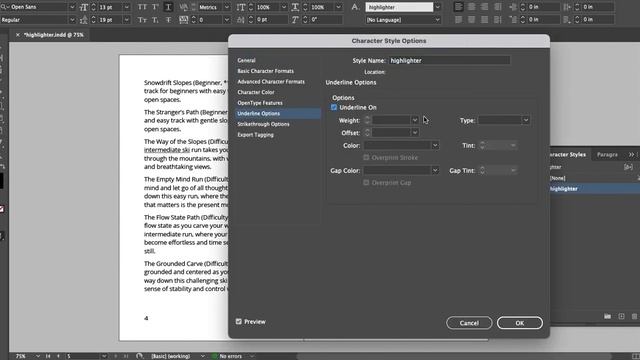Image resolution: width=640 pixels, height=360 pixels.
Task: Toggle the Preview checkbox
Action: pyautogui.click(x=239, y=322)
